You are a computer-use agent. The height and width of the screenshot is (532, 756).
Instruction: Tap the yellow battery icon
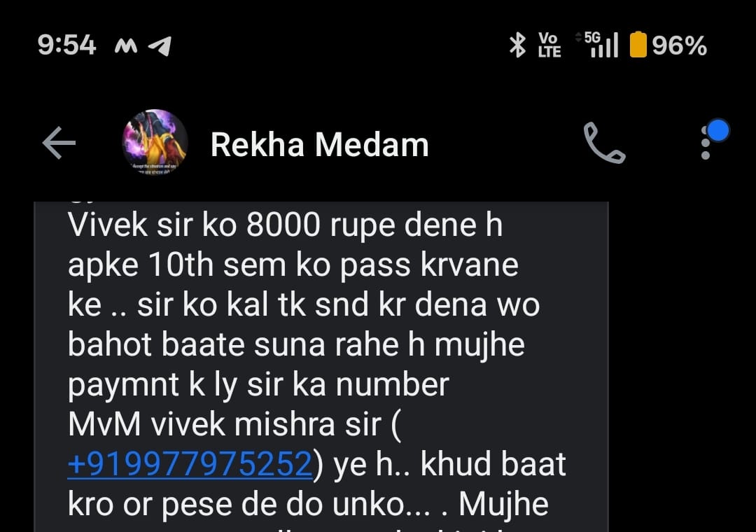(638, 44)
